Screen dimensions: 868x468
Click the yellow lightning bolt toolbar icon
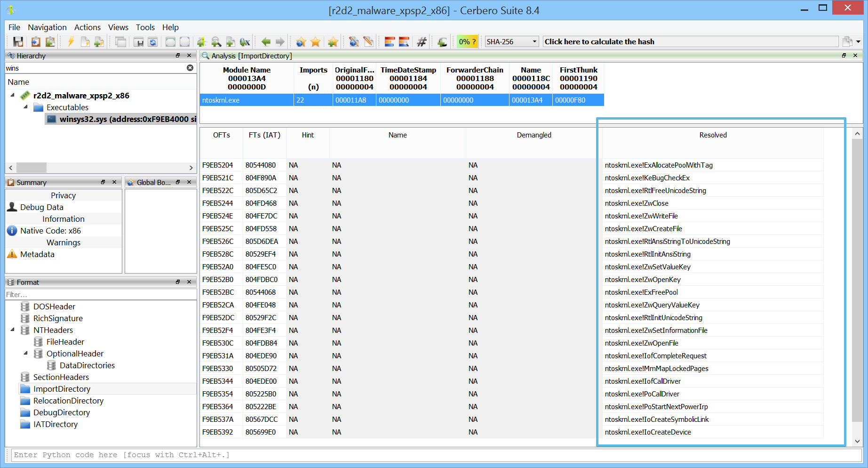(71, 42)
